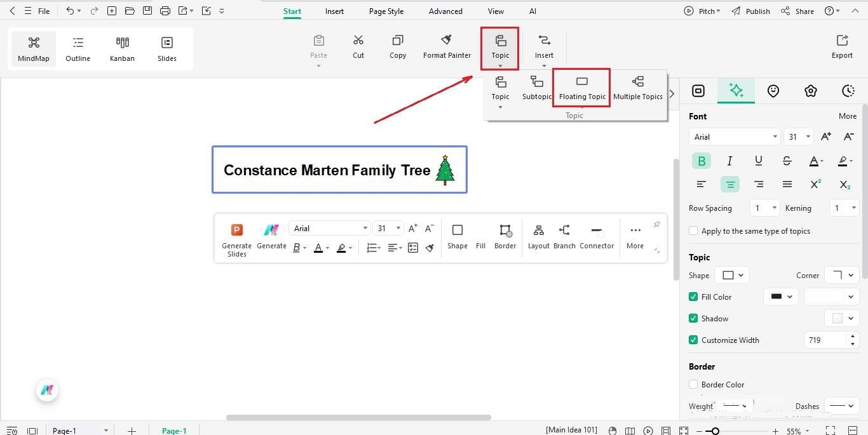
Task: Open Layout option in floating toolbar
Action: click(x=539, y=236)
